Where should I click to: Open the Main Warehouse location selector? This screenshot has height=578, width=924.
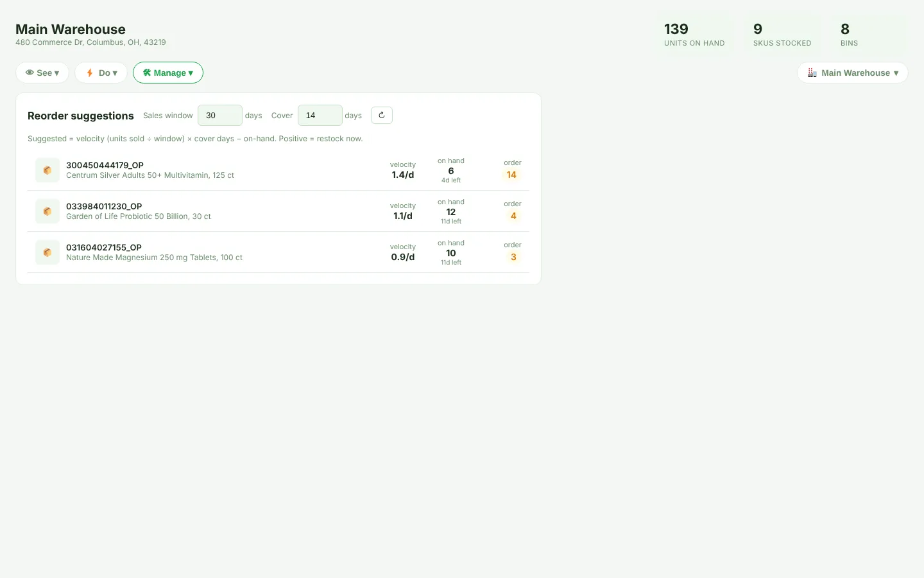pyautogui.click(x=853, y=73)
